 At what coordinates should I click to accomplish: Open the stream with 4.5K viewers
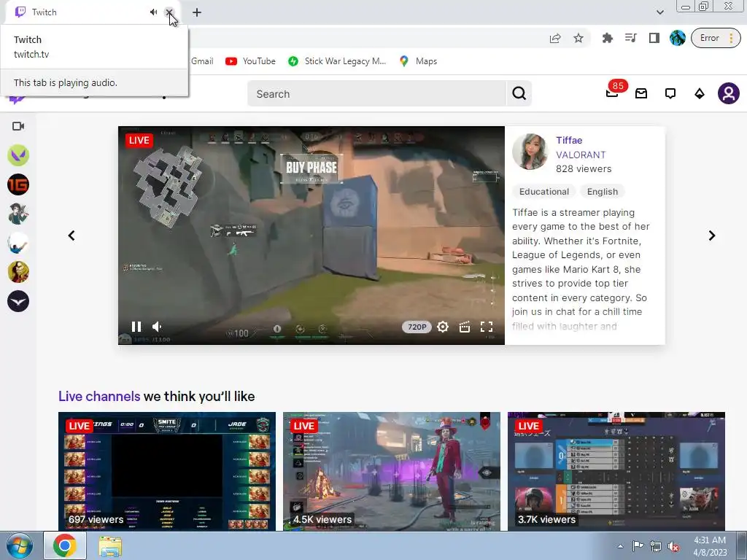click(x=392, y=471)
